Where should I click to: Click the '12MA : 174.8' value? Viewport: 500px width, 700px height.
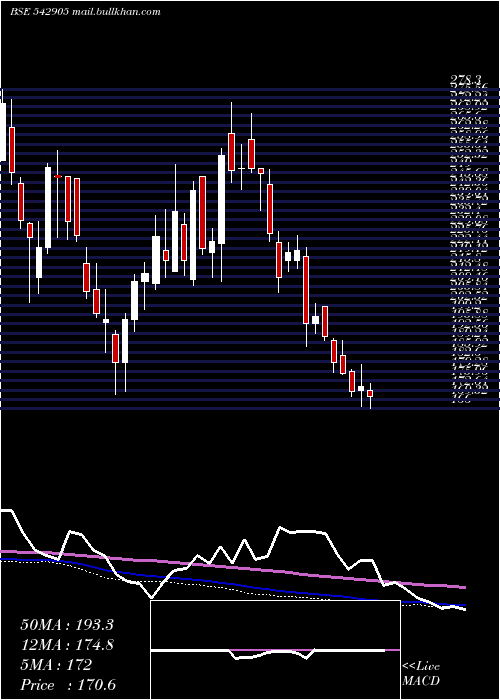coord(67,645)
